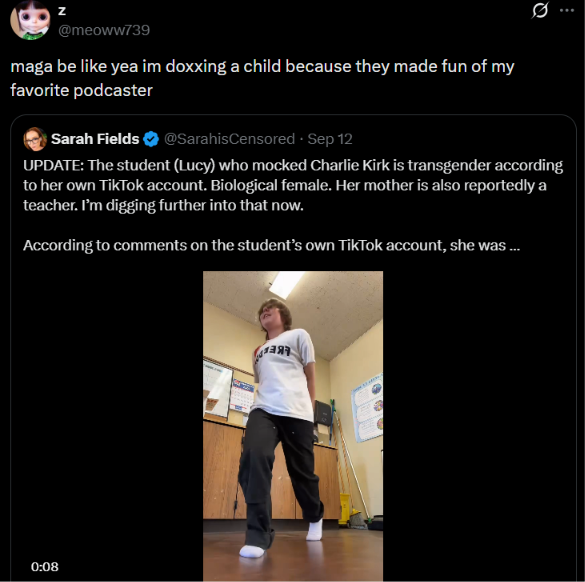The height and width of the screenshot is (582, 585).
Task: Open z's doll profile avatar
Action: pyautogui.click(x=31, y=20)
